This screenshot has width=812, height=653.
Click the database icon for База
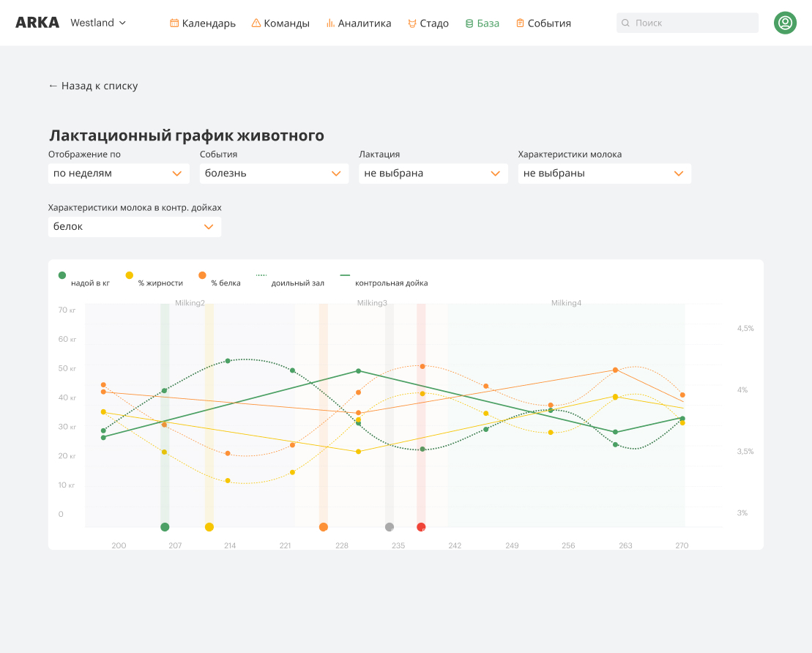click(x=469, y=23)
